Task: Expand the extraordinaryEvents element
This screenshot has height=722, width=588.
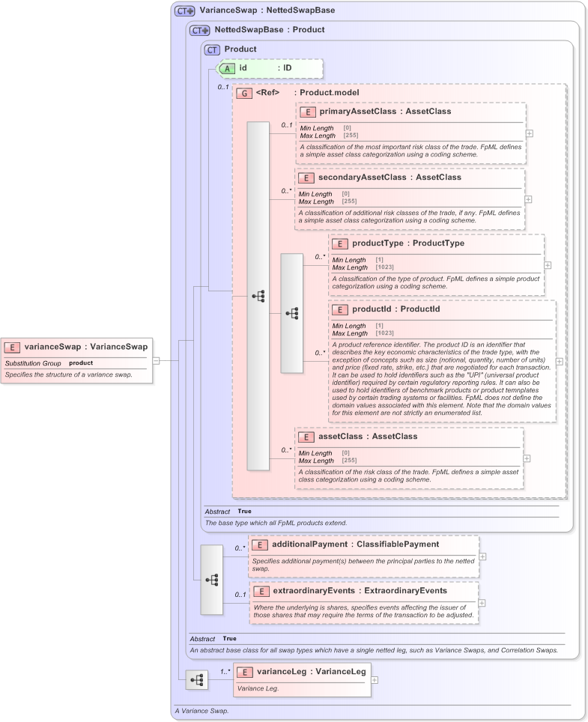Action: [482, 603]
